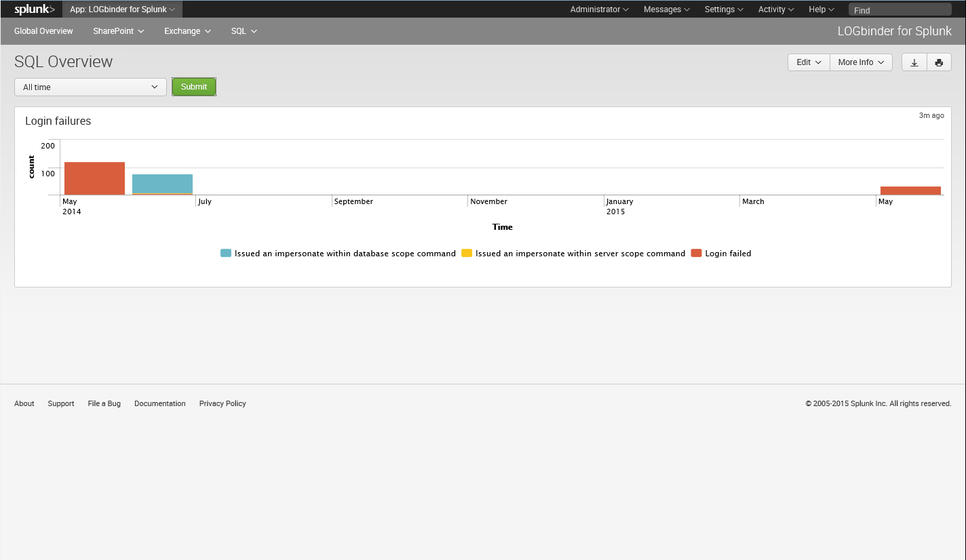Open the Messages menu
This screenshot has width=966, height=560.
tap(667, 9)
